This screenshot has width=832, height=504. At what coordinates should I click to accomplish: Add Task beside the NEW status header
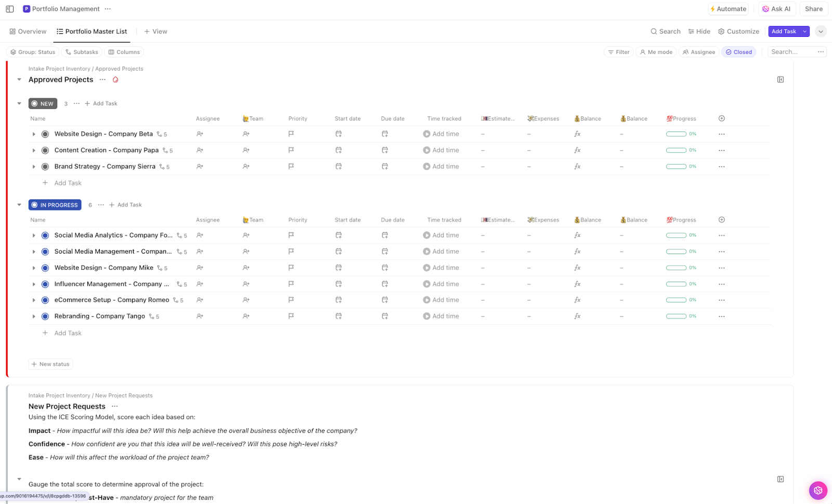(101, 103)
